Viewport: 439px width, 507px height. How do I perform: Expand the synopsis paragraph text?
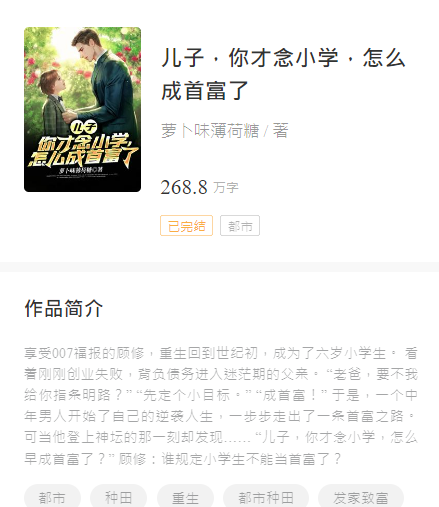[x=221, y=406]
